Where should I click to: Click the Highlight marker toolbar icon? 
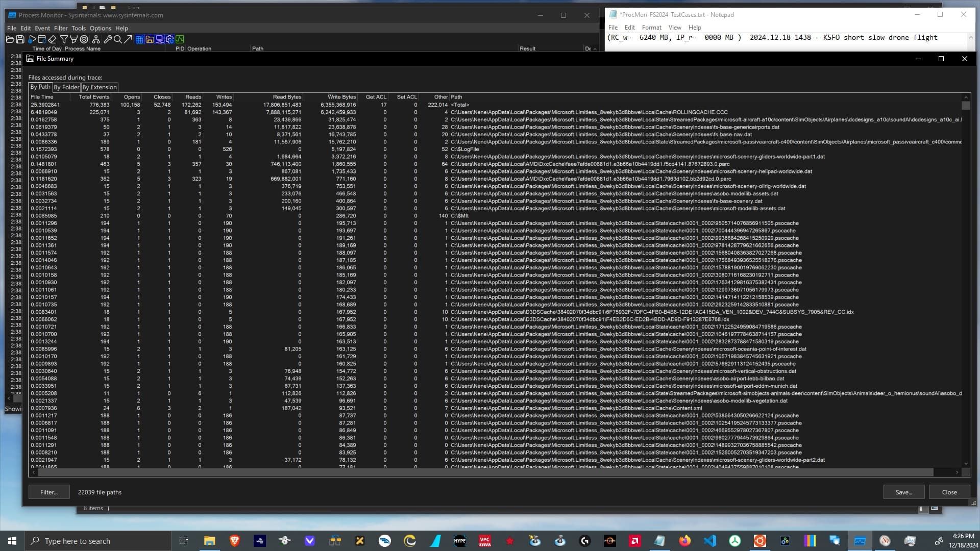74,39
